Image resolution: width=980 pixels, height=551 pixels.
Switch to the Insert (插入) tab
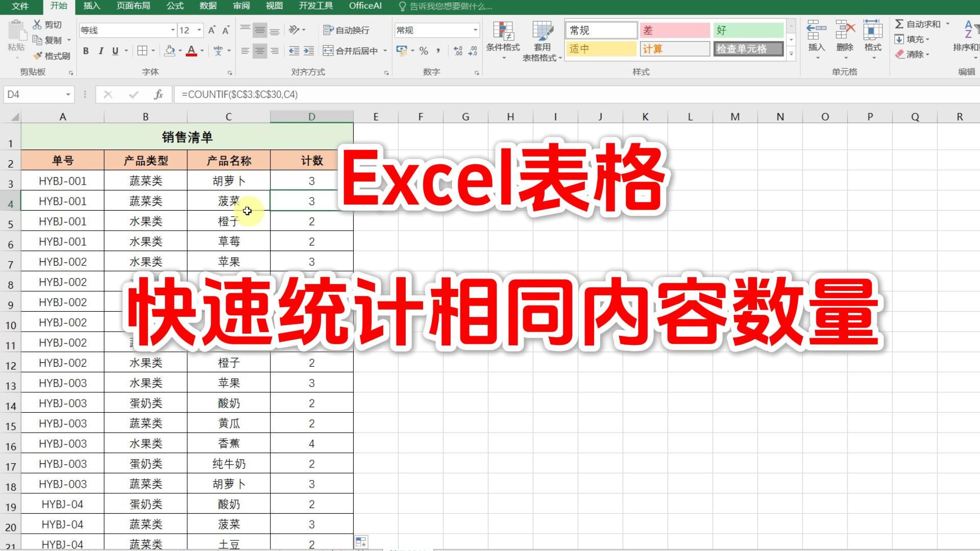91,6
